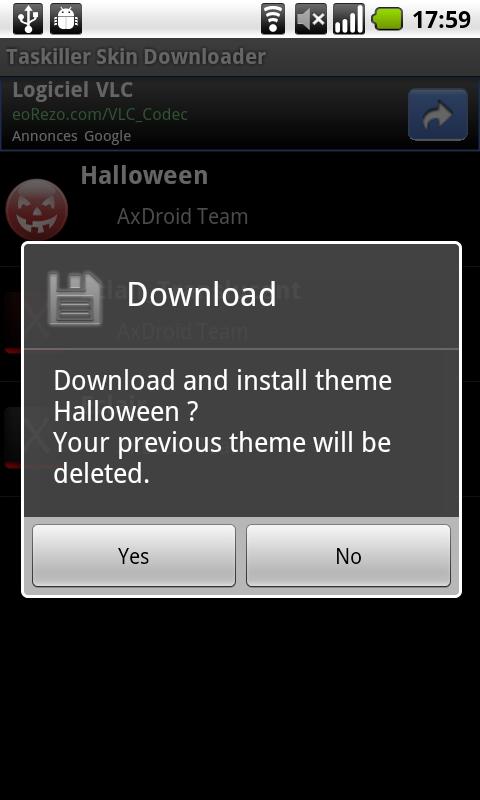The height and width of the screenshot is (800, 480).
Task: Decline the download with No
Action: pos(348,556)
